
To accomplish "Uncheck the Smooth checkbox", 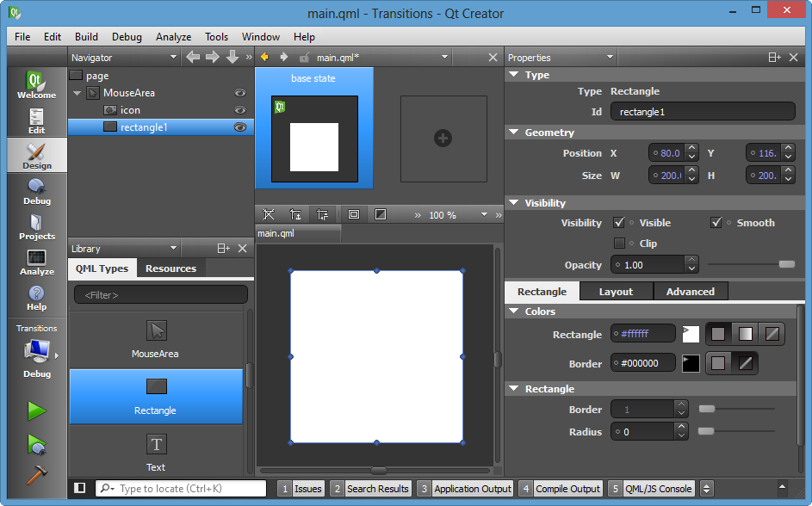I will click(716, 223).
